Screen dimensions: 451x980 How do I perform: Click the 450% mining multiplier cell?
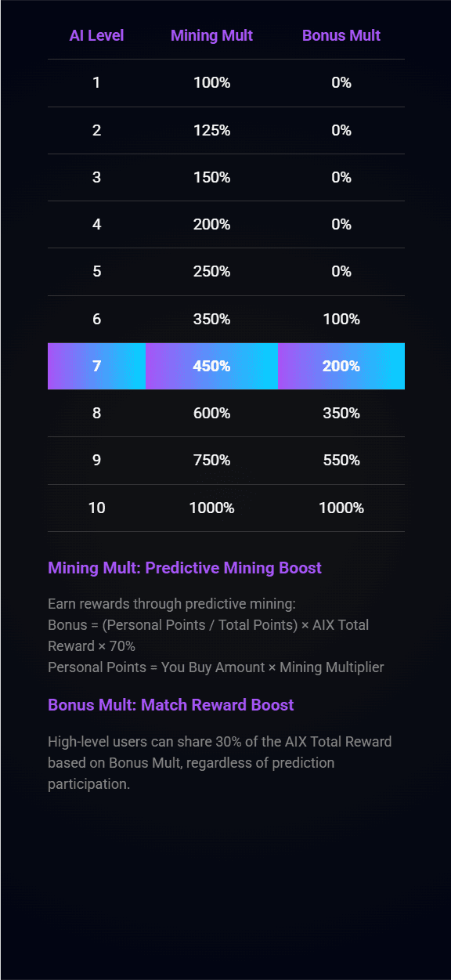tap(211, 366)
